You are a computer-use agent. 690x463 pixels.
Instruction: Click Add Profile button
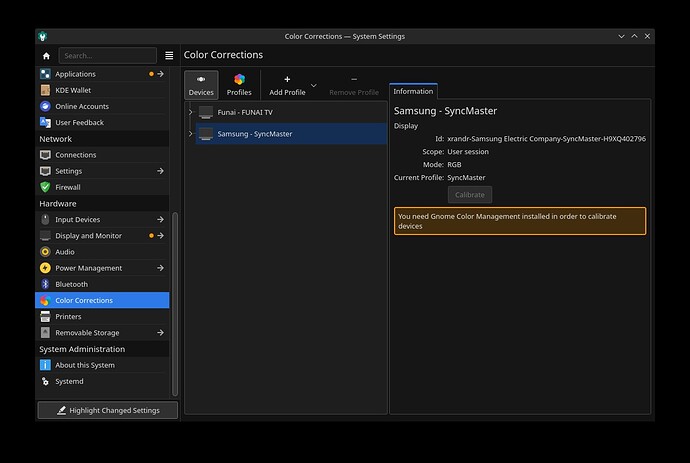(287, 85)
